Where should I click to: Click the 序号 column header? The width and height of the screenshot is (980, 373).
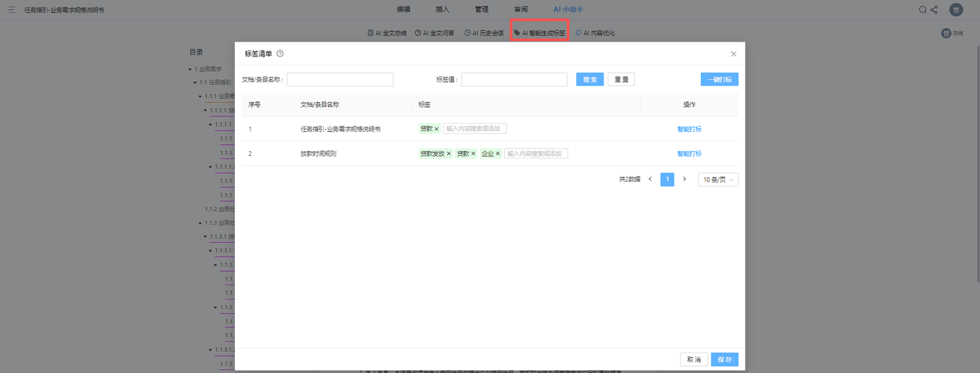tap(255, 105)
